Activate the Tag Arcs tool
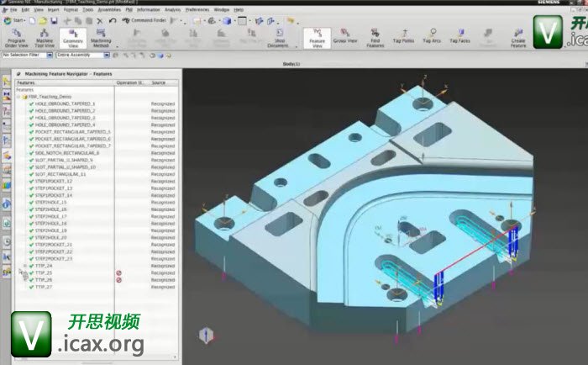 click(432, 38)
